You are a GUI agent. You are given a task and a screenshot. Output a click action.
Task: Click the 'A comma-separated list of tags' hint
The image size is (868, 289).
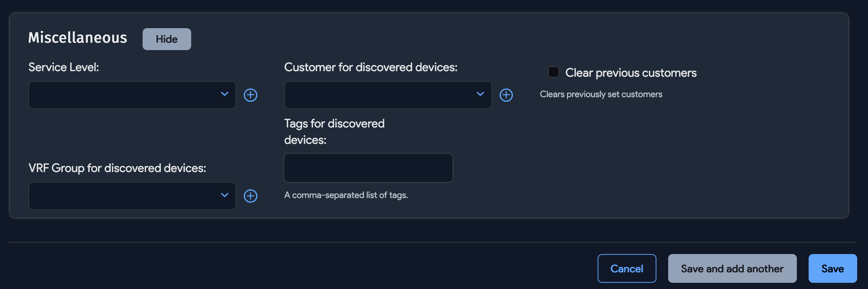click(346, 195)
